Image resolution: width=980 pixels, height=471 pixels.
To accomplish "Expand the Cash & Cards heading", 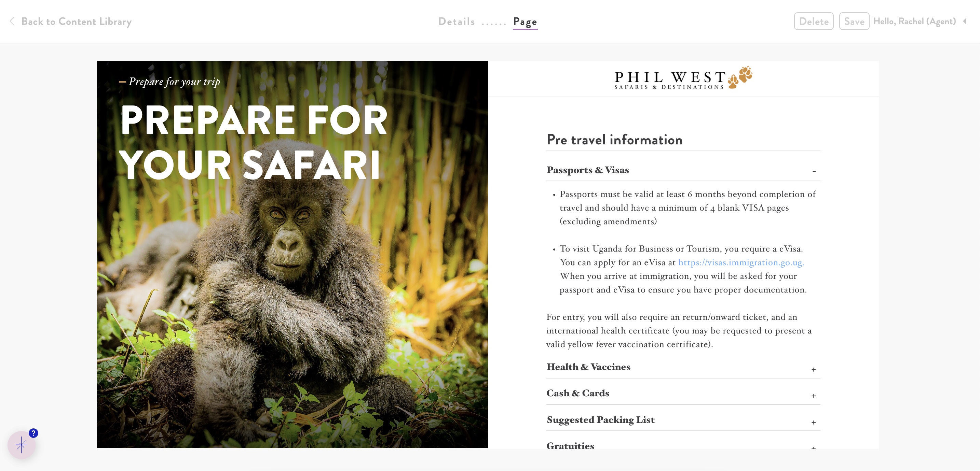I will click(577, 393).
